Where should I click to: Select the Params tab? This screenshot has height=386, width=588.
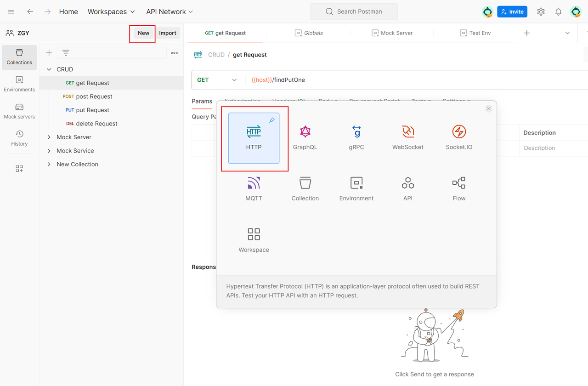click(202, 101)
